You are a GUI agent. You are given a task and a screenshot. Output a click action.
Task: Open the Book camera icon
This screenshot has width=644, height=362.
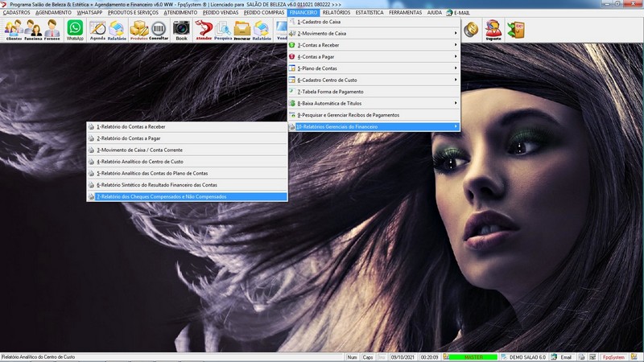coord(181,30)
